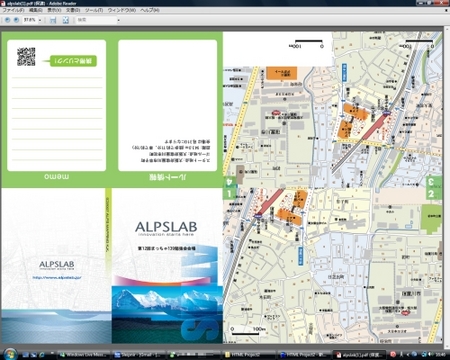Click the http://www.alpslab.jp/ link

coord(57,277)
